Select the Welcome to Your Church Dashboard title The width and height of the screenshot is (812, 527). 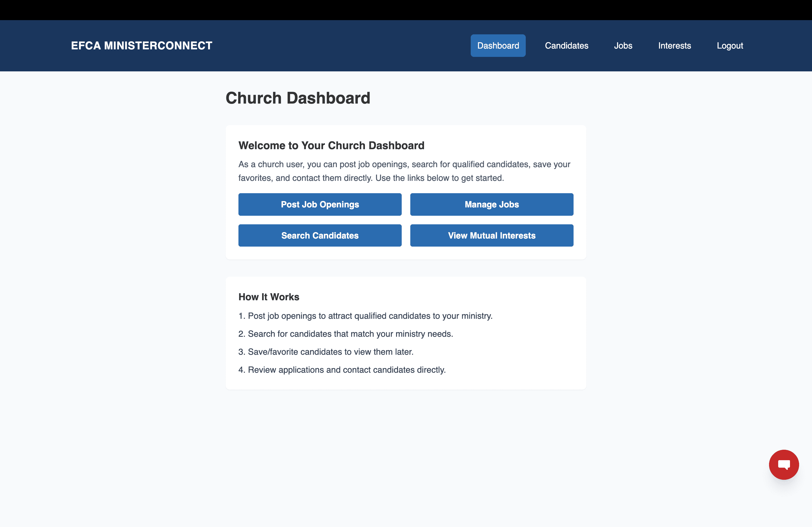pyautogui.click(x=331, y=145)
